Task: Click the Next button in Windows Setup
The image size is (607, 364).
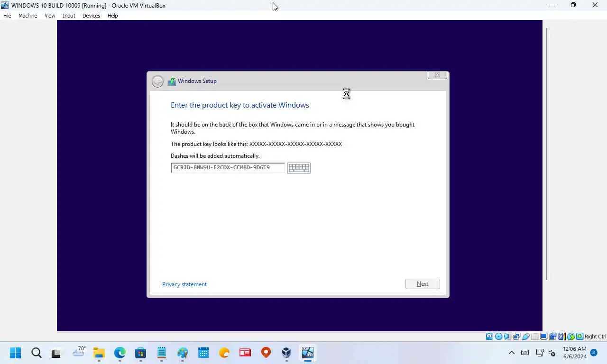Action: pyautogui.click(x=423, y=284)
